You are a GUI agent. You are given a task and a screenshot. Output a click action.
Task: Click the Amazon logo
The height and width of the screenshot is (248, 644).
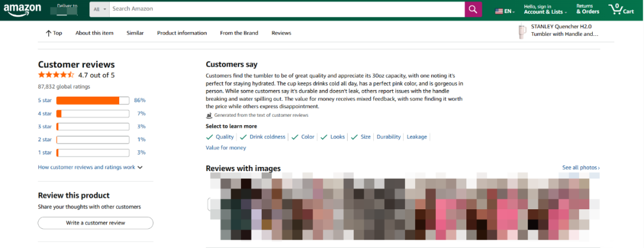coord(24,10)
